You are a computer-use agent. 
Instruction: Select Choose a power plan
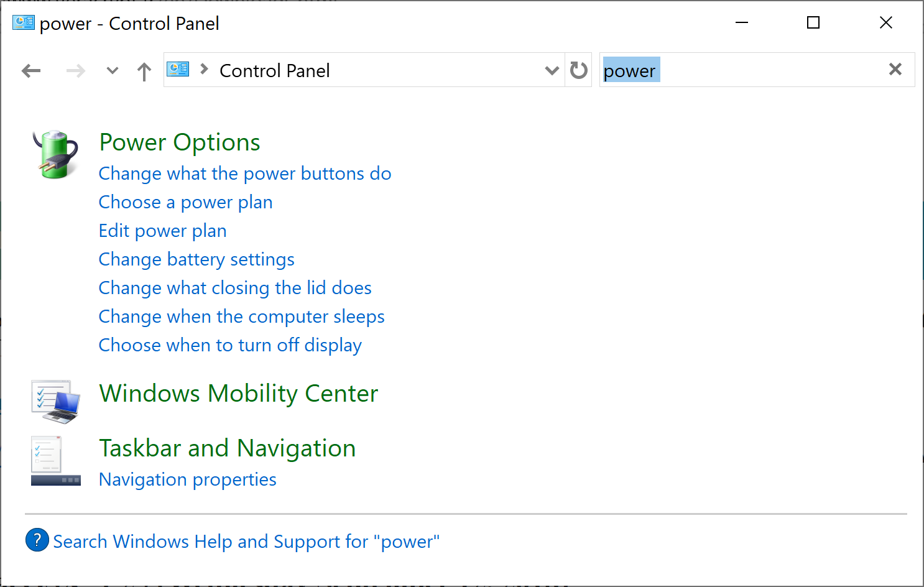185,202
